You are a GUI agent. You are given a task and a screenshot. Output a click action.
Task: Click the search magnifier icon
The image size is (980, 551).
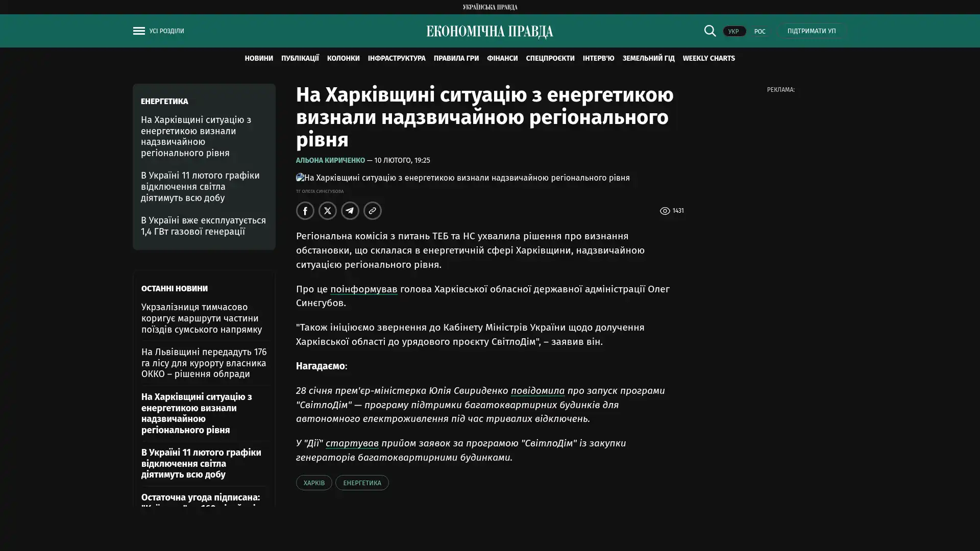pyautogui.click(x=709, y=31)
